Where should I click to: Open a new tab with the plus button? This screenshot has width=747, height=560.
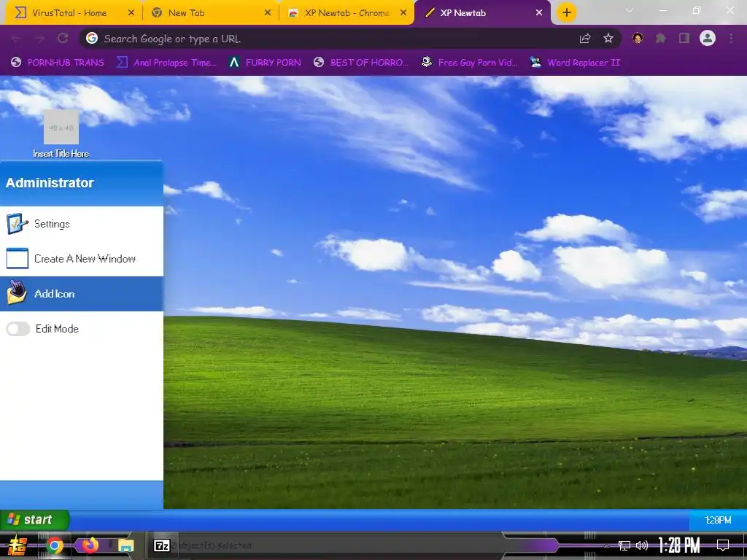click(566, 13)
